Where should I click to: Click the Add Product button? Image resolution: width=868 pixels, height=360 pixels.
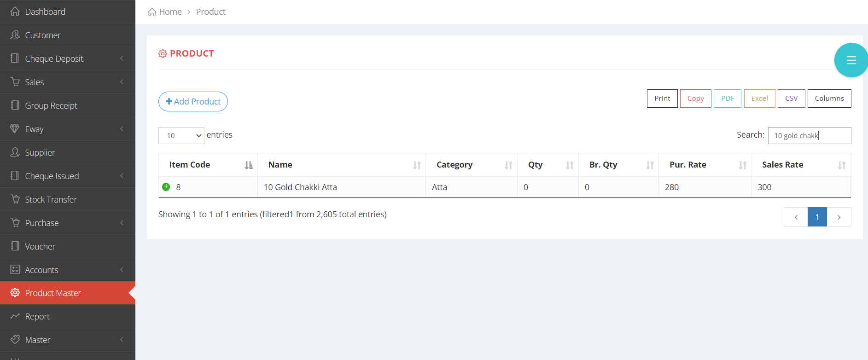pyautogui.click(x=193, y=101)
